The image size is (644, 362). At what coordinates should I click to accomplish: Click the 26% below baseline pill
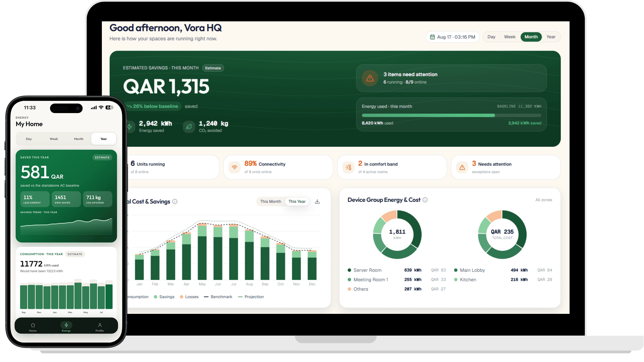click(x=153, y=106)
